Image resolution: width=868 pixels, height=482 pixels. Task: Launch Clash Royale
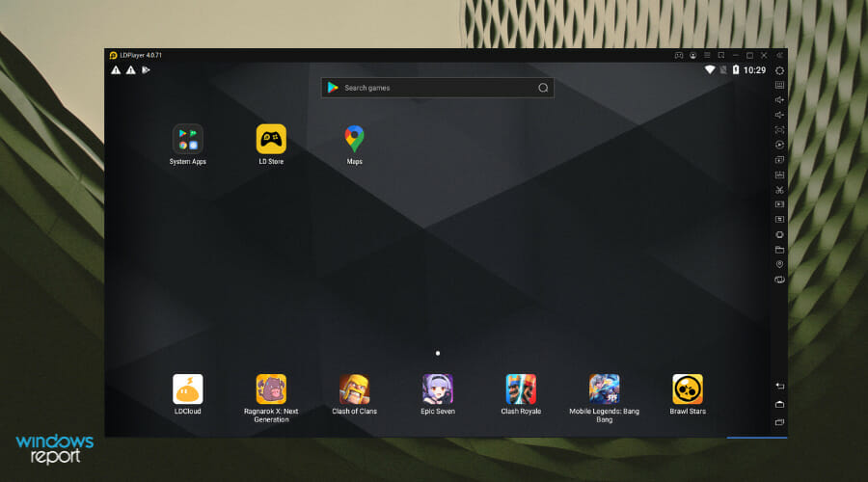click(521, 394)
